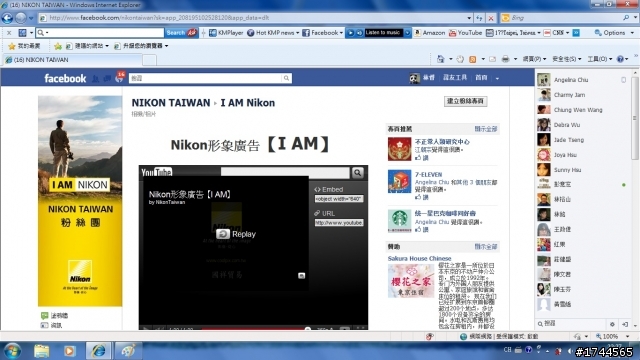Show all recommended pages link
This screenshot has width=640, height=360.
coord(485,129)
